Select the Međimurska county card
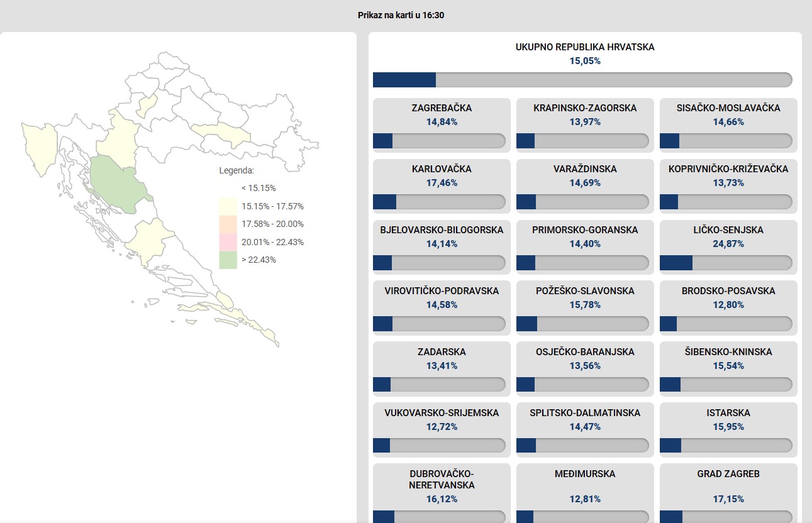This screenshot has width=812, height=523. (585, 493)
